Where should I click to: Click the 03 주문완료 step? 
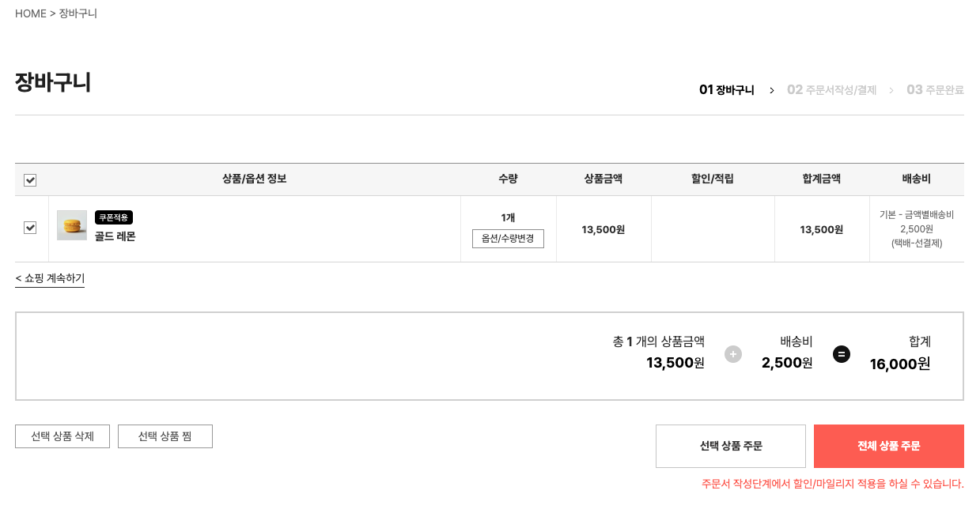pyautogui.click(x=934, y=89)
